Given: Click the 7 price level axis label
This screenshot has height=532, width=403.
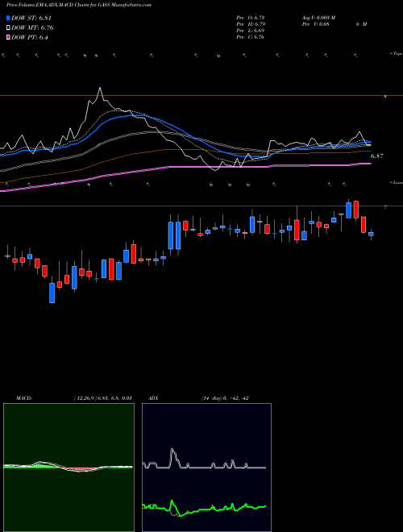Looking at the screenshot, I should (385, 207).
